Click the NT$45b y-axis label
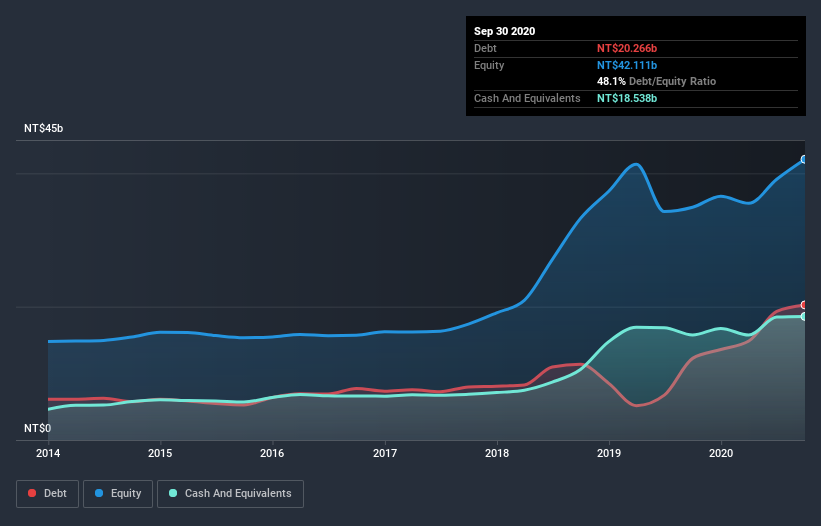821x526 pixels. pyautogui.click(x=43, y=128)
